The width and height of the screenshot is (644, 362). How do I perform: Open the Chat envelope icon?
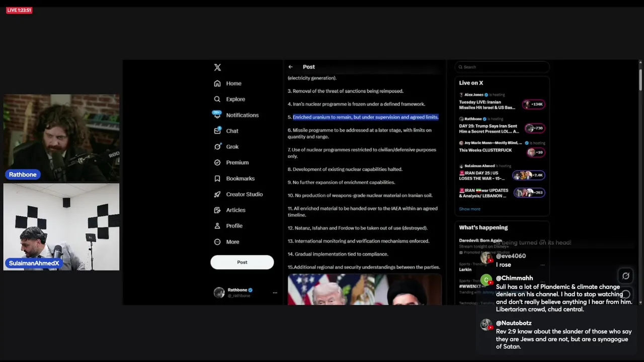pyautogui.click(x=217, y=131)
